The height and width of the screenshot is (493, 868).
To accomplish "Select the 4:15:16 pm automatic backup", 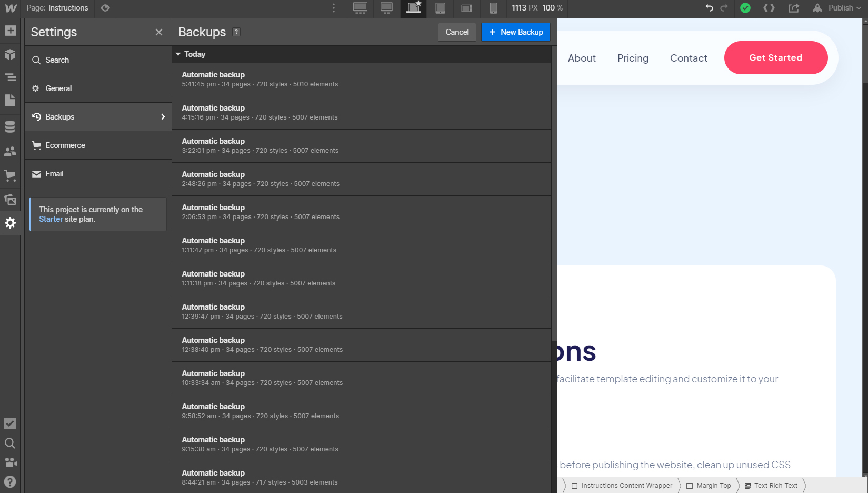I will point(362,113).
